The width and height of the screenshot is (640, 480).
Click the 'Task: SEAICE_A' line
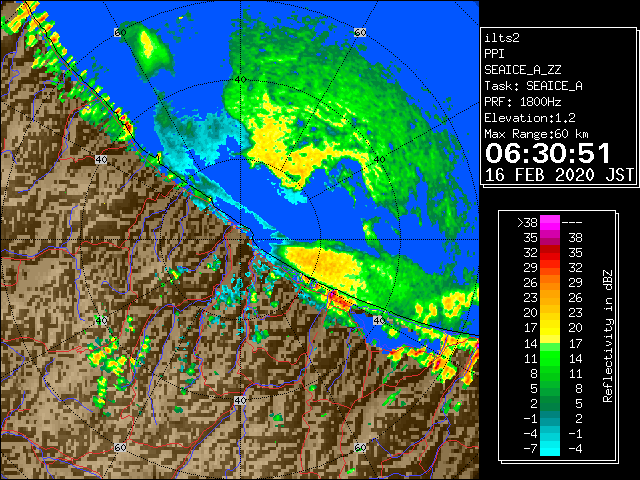(x=533, y=86)
